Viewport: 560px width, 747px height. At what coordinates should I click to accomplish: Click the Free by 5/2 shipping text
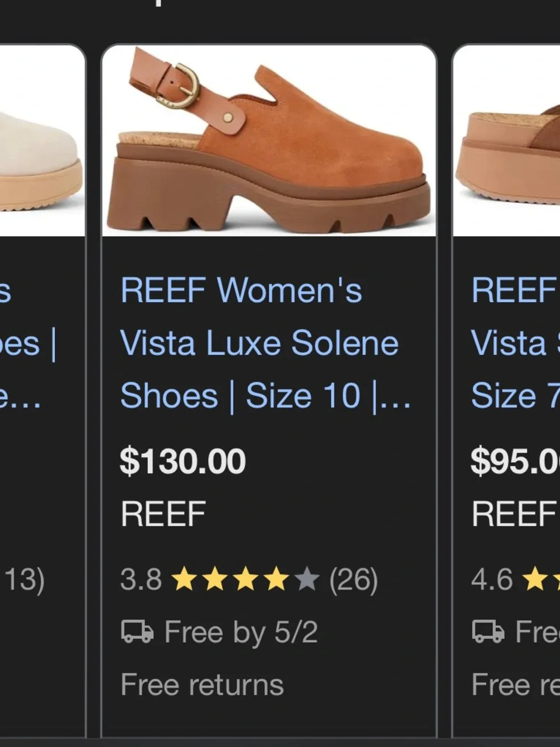[x=241, y=632]
